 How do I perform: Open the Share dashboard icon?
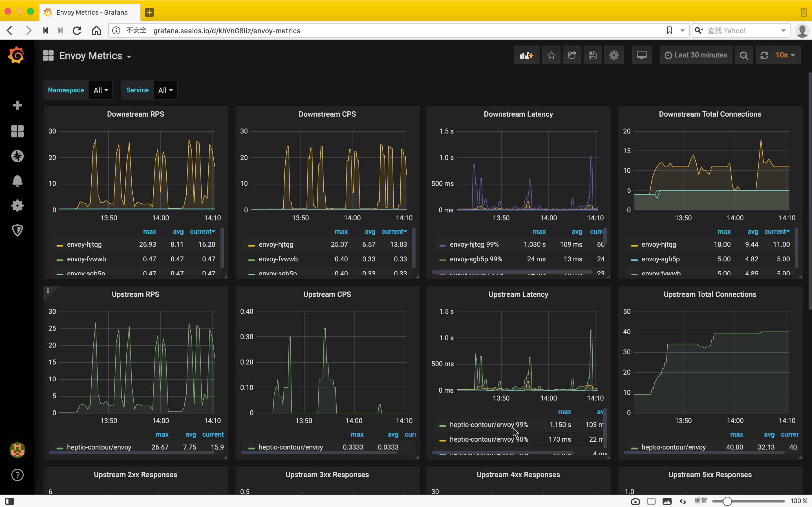click(x=572, y=55)
